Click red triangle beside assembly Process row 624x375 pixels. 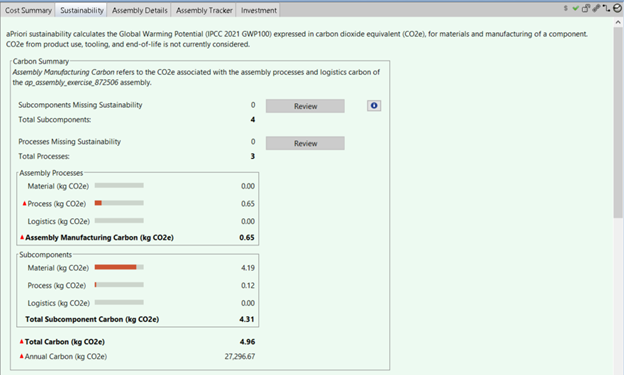24,203
